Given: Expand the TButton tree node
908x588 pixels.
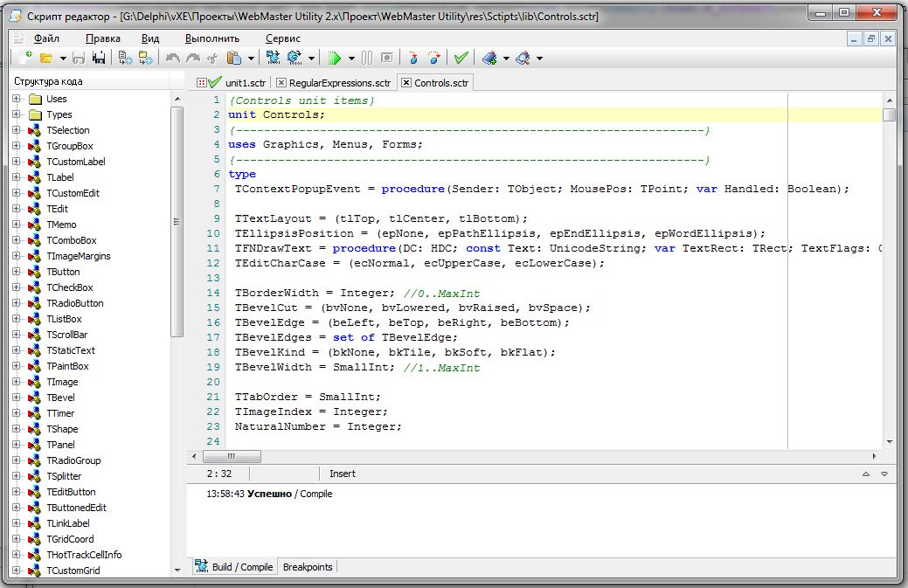Looking at the screenshot, I should [17, 272].
